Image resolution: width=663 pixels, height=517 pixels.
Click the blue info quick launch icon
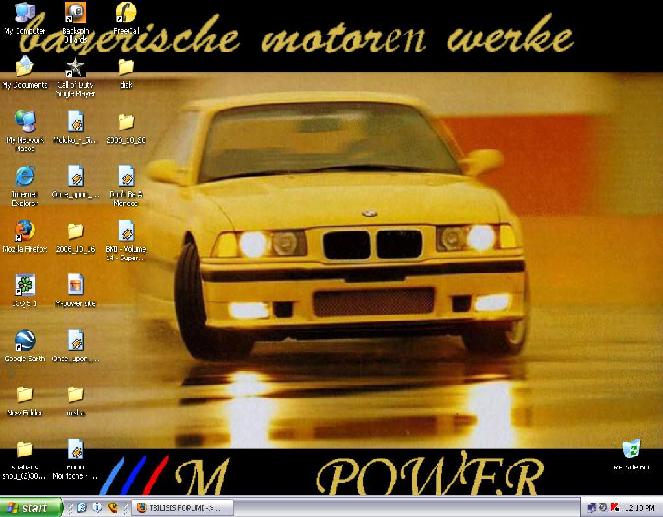[97, 507]
